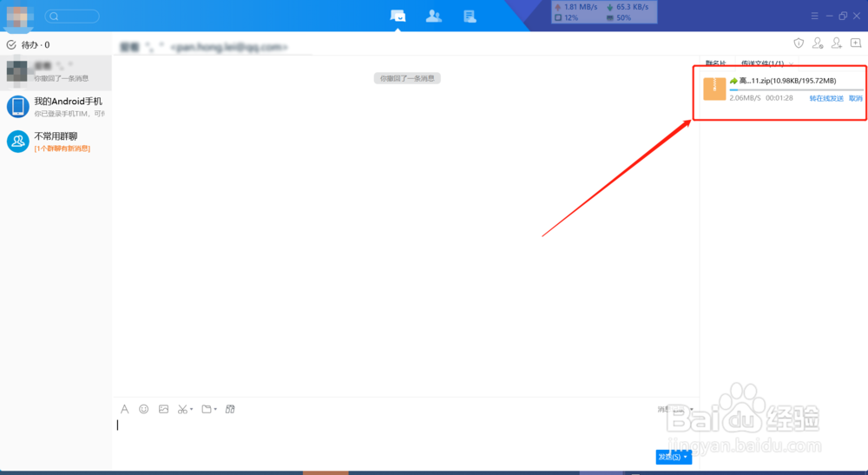Screen dimensions: 868x475
Task: Click the shield security icon
Action: pos(799,43)
